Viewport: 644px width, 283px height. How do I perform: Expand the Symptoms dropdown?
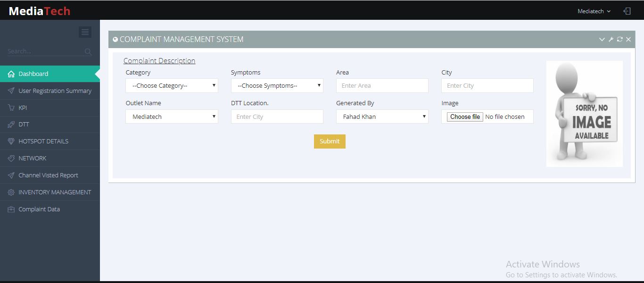coord(277,86)
